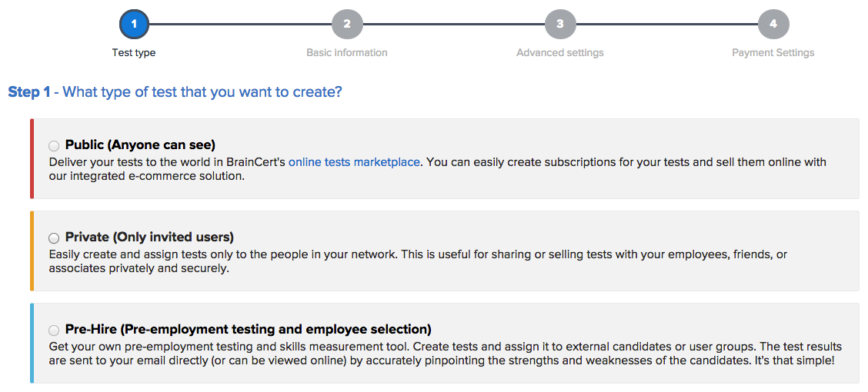This screenshot has width=868, height=392.
Task: Click the progress line between steps 1 and 2
Action: (x=241, y=24)
